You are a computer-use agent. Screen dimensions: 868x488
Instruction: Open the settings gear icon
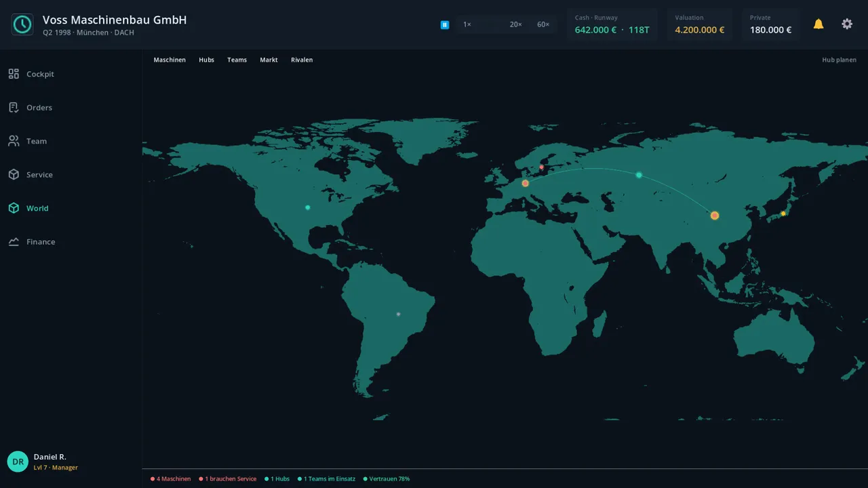click(x=847, y=24)
